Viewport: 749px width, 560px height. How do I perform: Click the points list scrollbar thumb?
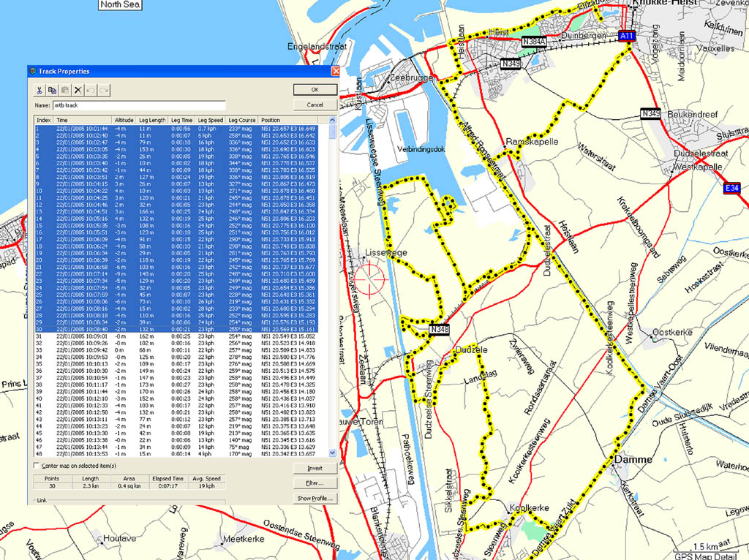coord(333,132)
